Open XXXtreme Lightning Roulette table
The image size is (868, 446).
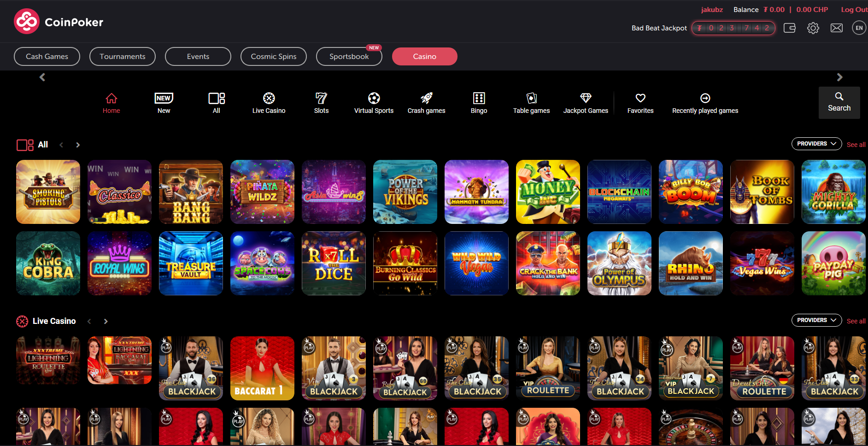[48, 360]
